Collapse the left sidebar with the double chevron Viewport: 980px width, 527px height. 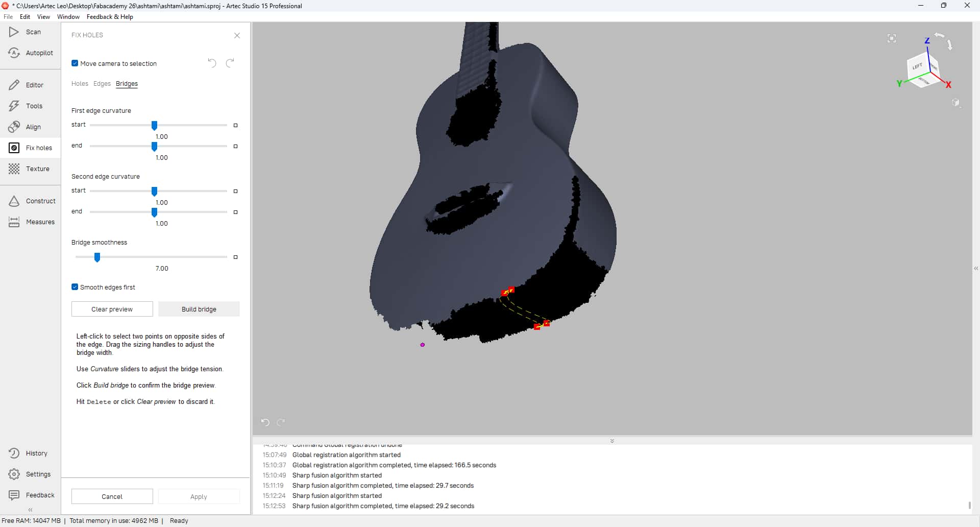(30, 510)
